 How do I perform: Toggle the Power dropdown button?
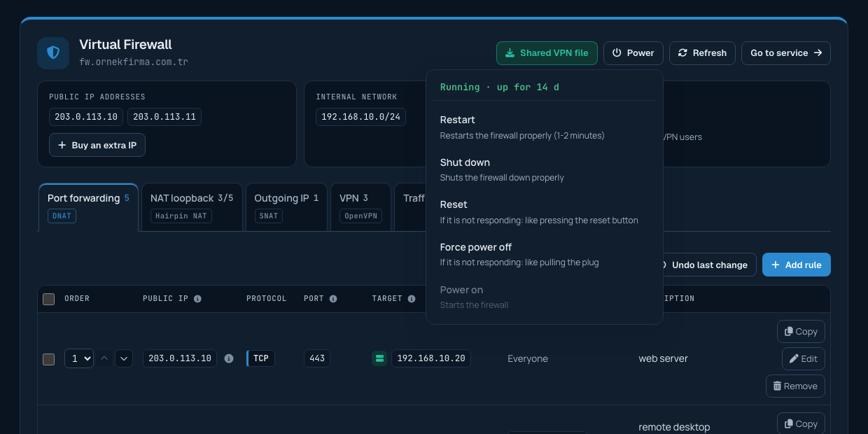pos(633,53)
